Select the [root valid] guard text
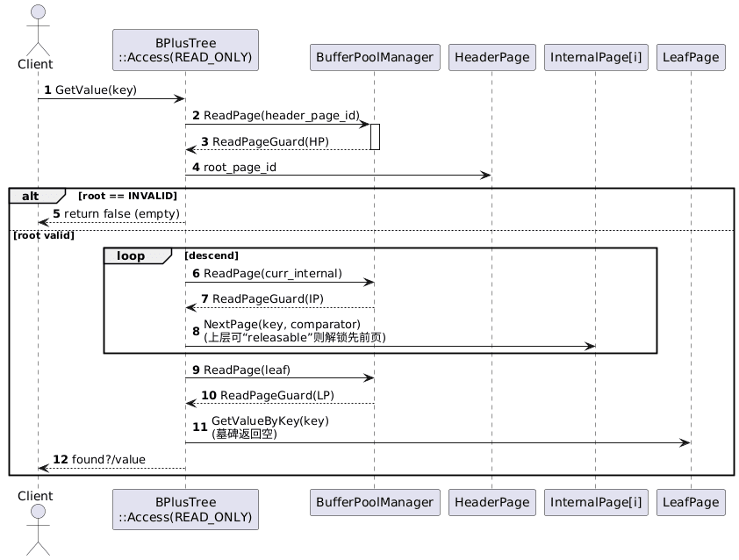 tap(43, 235)
